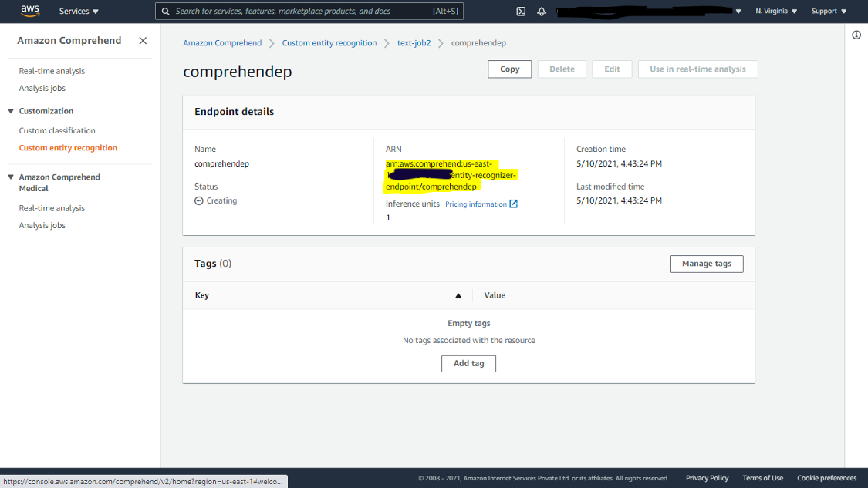Copy the comprehendep endpoint
The height and width of the screenshot is (488, 868).
508,69
